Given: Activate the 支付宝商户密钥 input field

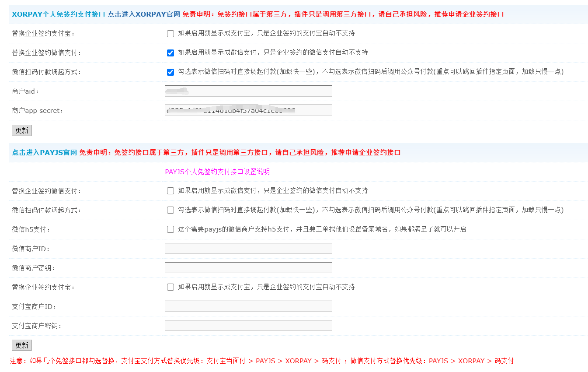Looking at the screenshot, I should pyautogui.click(x=248, y=326).
